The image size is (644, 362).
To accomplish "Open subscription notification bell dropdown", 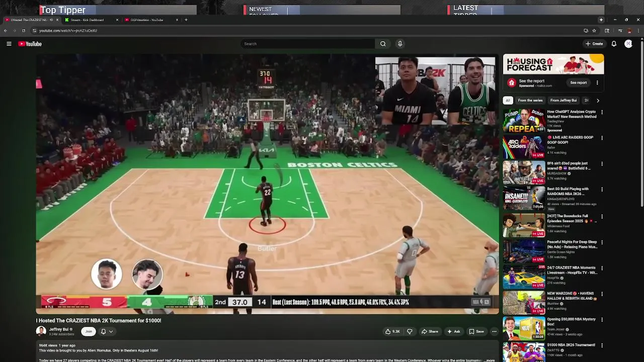I will [x=107, y=331].
